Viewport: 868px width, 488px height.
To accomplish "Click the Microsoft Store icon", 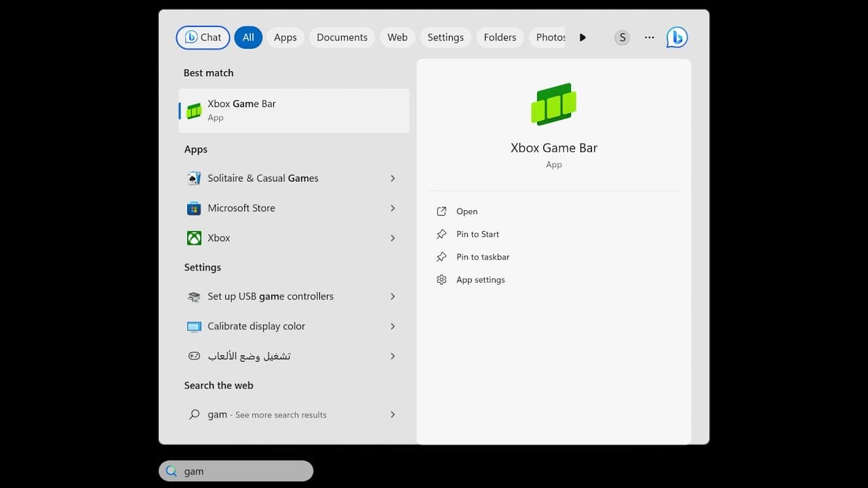I will click(x=194, y=208).
